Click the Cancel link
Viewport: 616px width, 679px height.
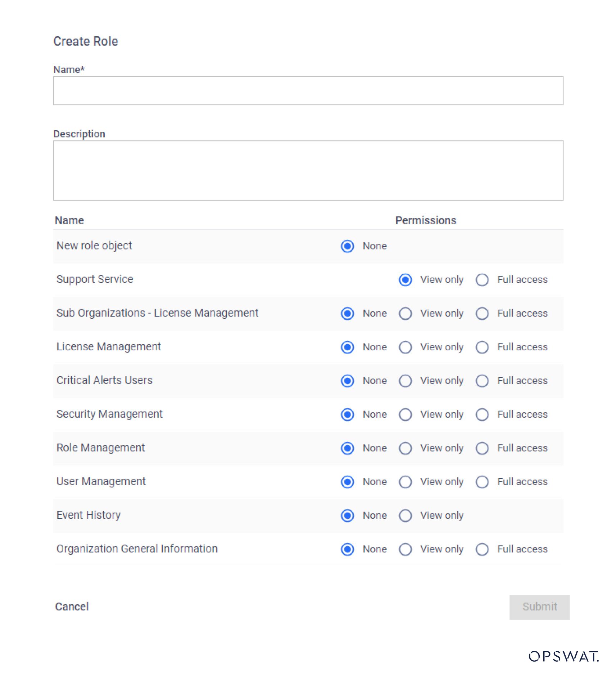[72, 607]
